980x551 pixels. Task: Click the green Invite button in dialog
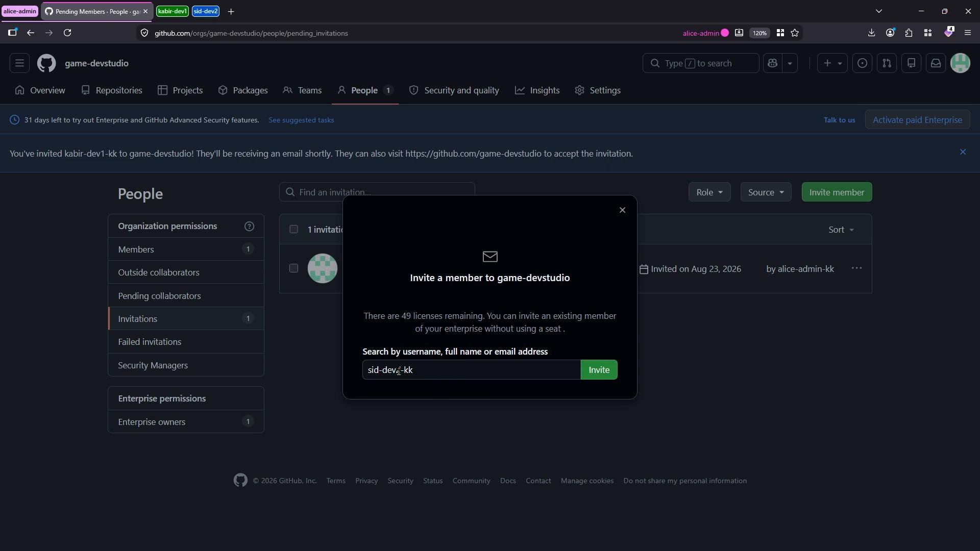coord(599,370)
